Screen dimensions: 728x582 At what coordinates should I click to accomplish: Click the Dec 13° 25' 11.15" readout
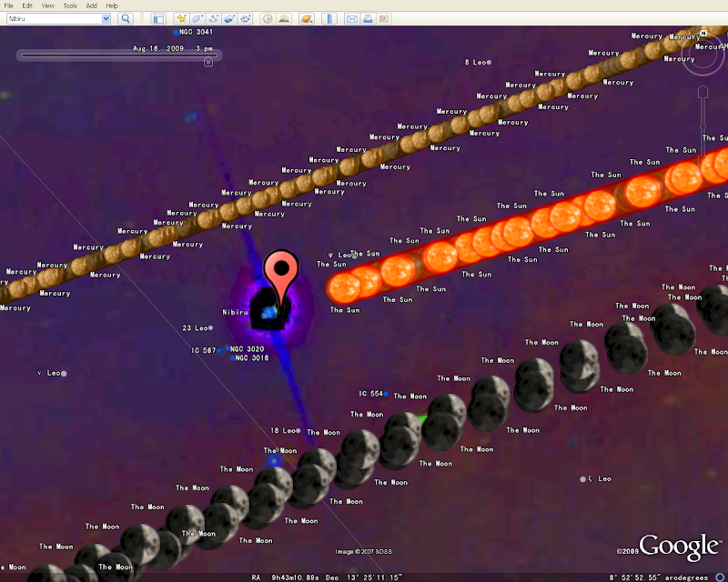(x=363, y=577)
